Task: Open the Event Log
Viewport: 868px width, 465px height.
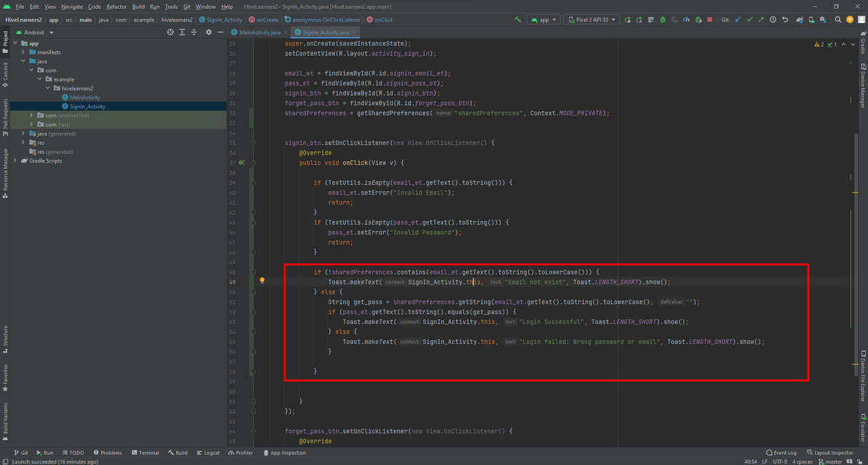Action: (781, 453)
